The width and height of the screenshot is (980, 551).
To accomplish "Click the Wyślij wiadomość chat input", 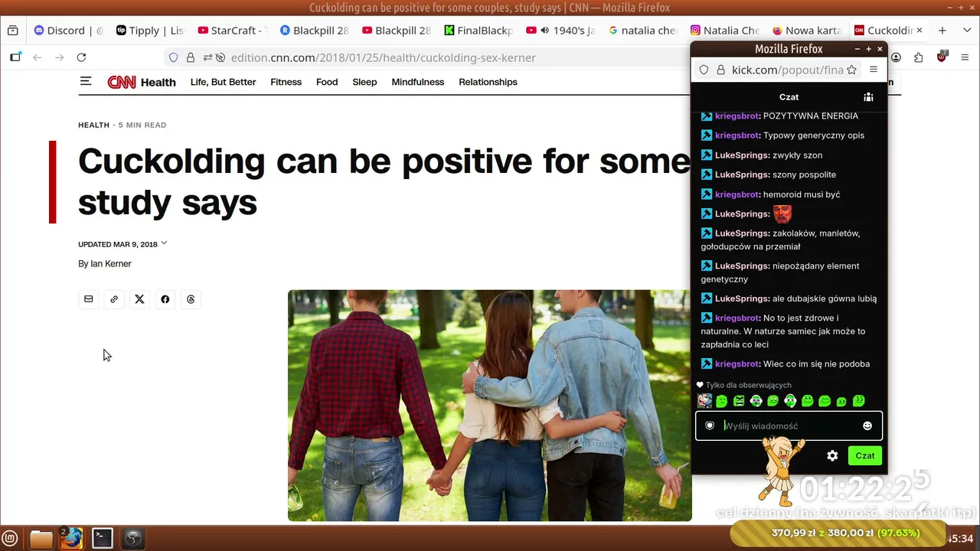I will [789, 425].
